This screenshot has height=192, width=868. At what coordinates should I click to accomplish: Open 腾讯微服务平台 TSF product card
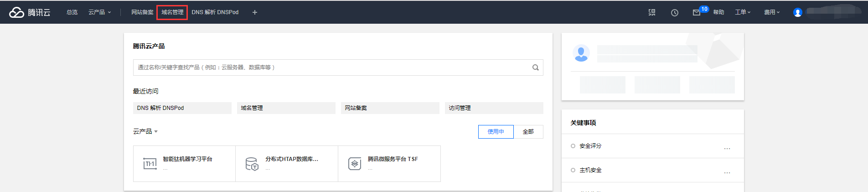[389, 164]
